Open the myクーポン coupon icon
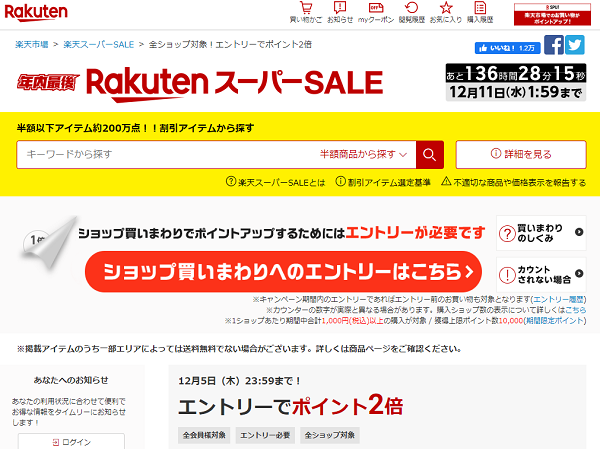This screenshot has width=600, height=449. point(376,13)
